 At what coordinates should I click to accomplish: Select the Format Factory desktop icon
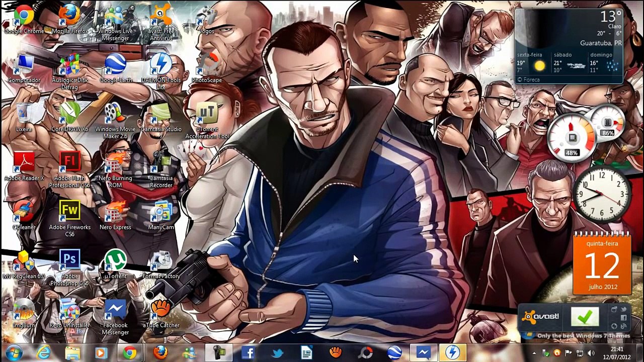click(x=161, y=264)
